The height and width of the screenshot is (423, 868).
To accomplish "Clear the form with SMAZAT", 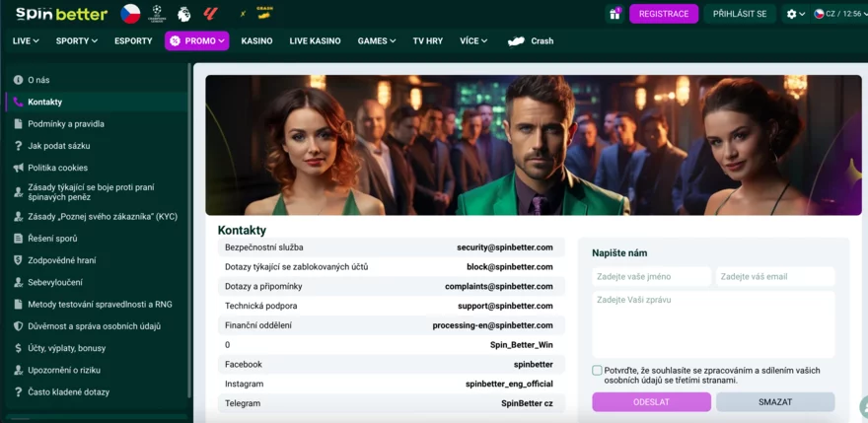I will [775, 402].
